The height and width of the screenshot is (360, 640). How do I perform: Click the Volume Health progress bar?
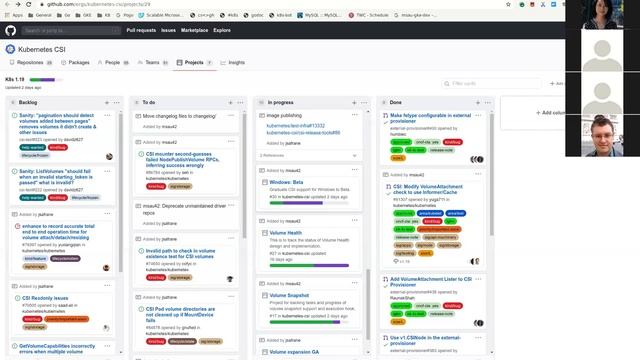tap(309, 265)
